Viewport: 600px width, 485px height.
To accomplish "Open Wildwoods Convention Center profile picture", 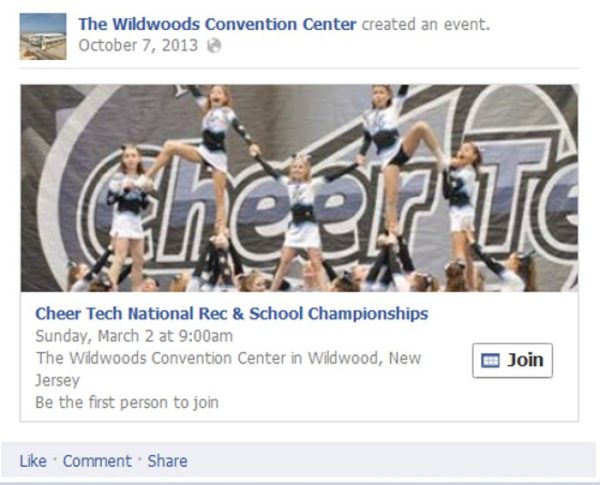I will 43,36.
